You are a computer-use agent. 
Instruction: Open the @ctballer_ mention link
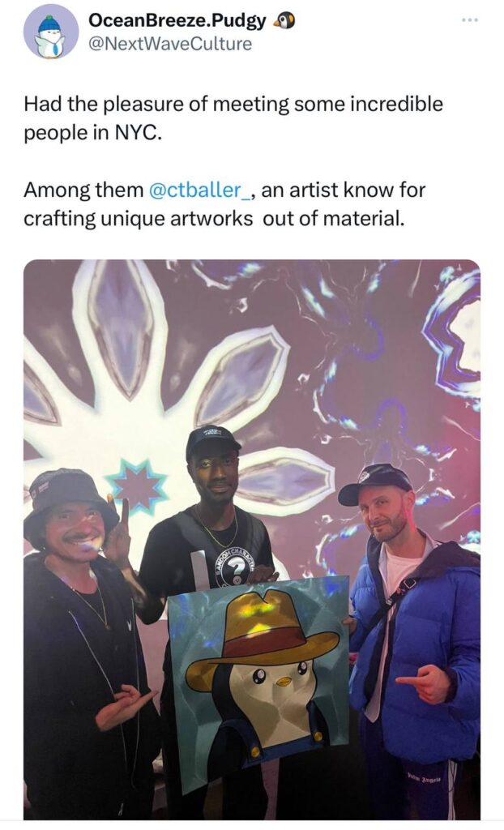click(x=201, y=190)
